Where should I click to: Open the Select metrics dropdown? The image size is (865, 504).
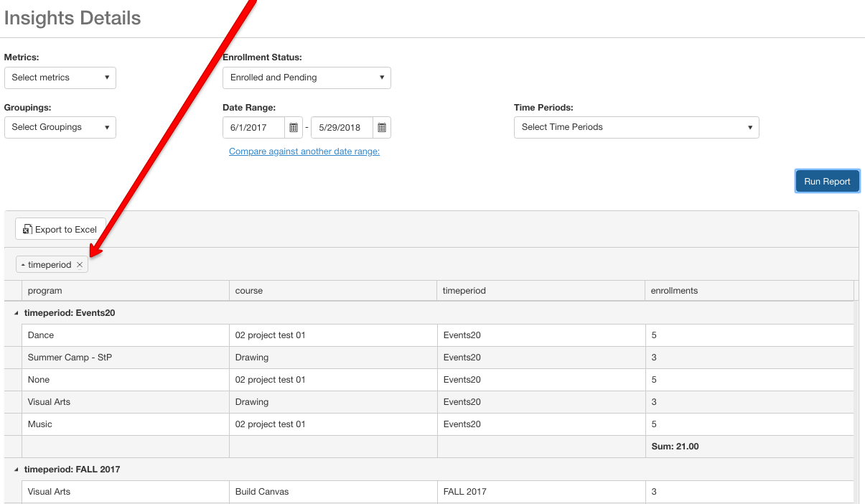click(60, 78)
